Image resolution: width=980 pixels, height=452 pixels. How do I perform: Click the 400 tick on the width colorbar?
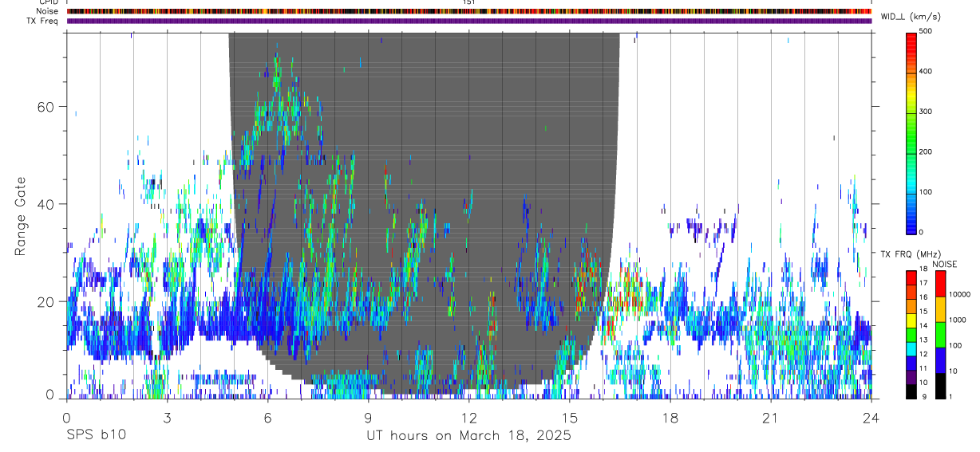coord(926,72)
